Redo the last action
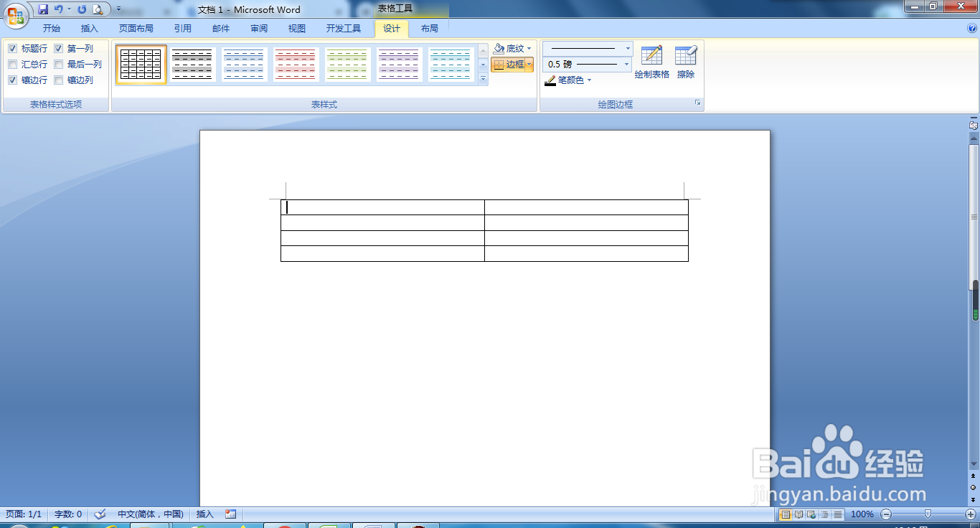 pos(82,9)
